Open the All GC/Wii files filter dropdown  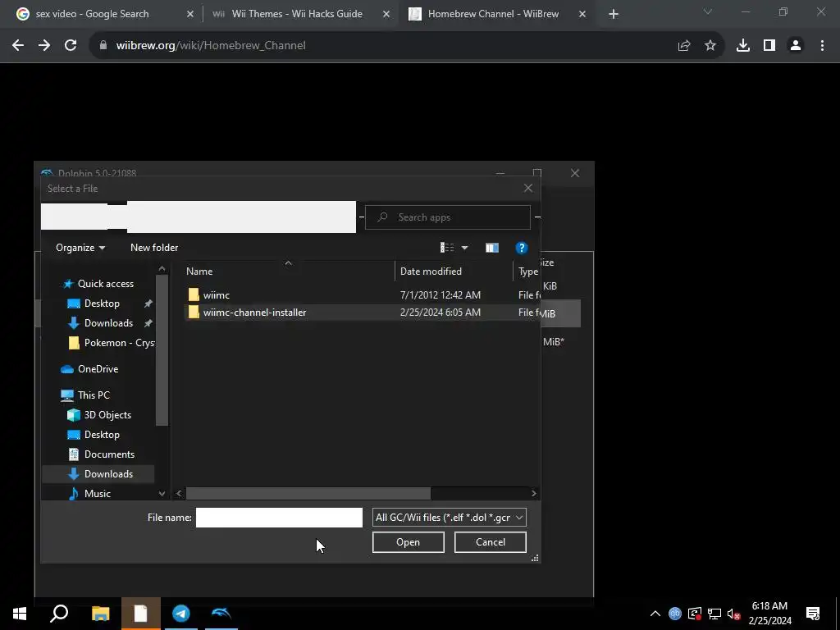click(449, 518)
